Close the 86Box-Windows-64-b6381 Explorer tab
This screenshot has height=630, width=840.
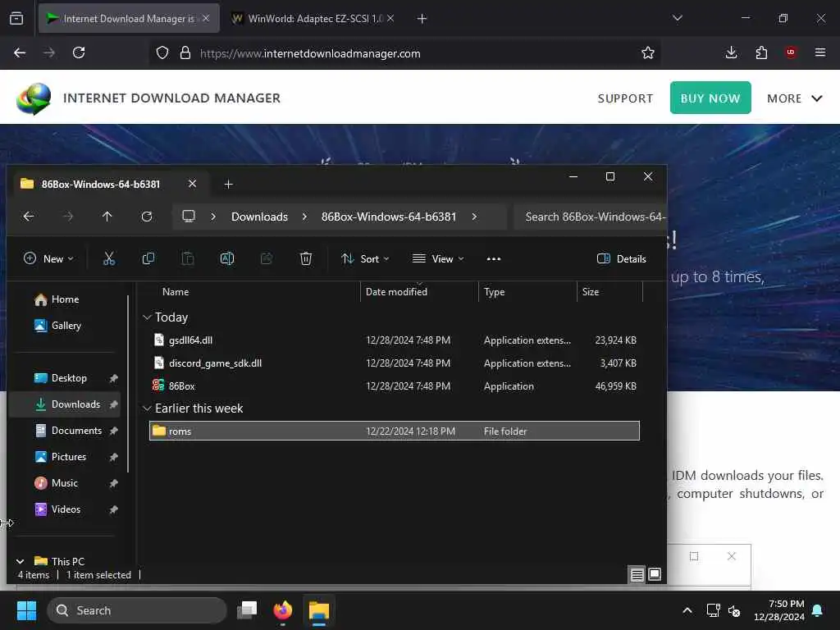192,184
